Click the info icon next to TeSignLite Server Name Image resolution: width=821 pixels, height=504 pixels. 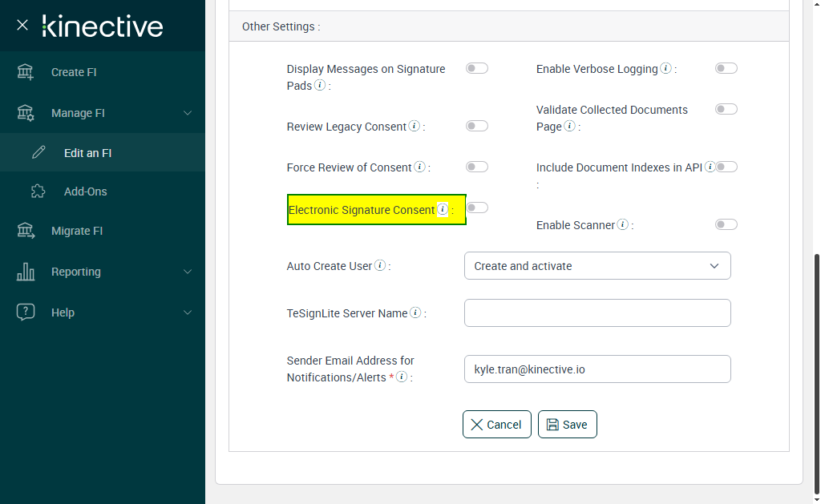click(x=415, y=312)
